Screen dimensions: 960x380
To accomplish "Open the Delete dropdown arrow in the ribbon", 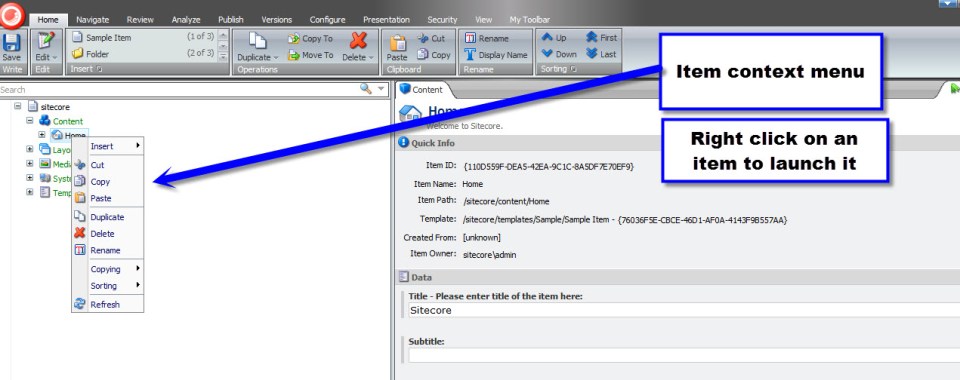I will point(371,58).
